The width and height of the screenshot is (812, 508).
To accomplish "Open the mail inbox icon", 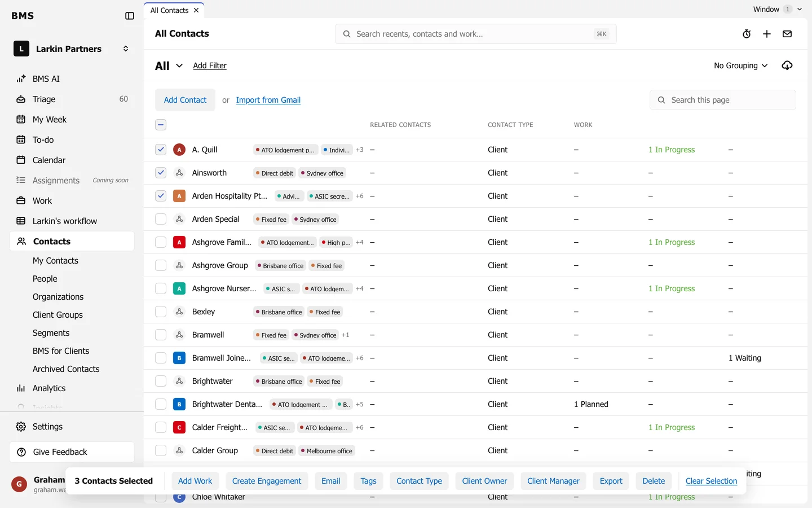I will (x=787, y=34).
